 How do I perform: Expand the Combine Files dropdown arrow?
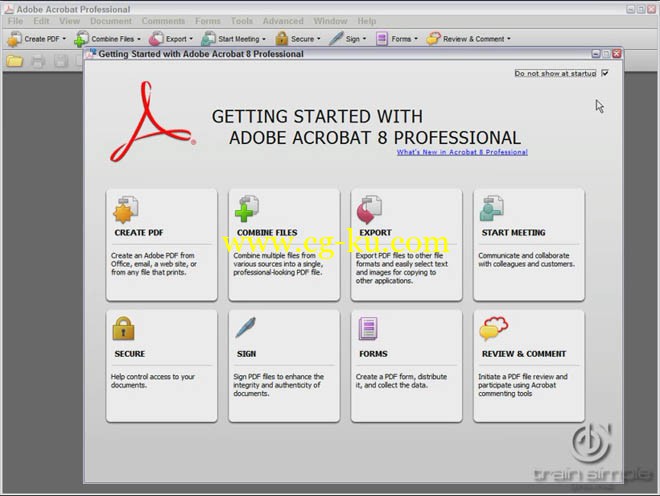139,39
